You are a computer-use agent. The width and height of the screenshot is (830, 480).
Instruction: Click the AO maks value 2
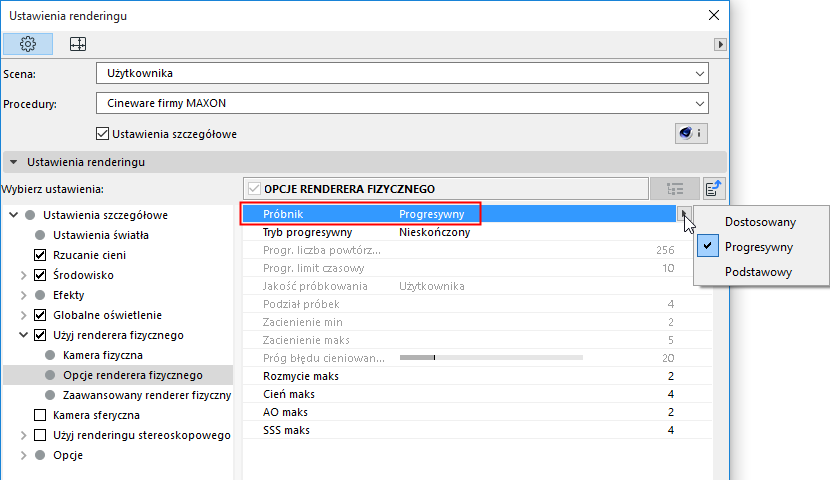pyautogui.click(x=671, y=412)
